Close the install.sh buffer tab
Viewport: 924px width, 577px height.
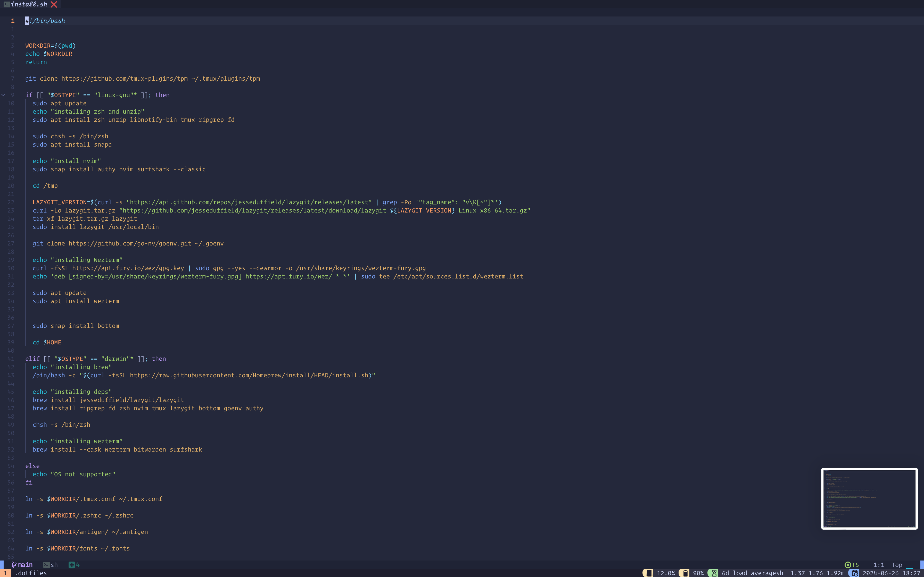tap(54, 5)
